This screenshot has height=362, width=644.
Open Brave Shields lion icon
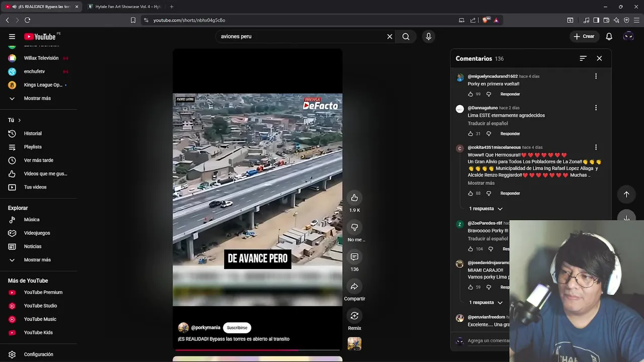coord(485,20)
